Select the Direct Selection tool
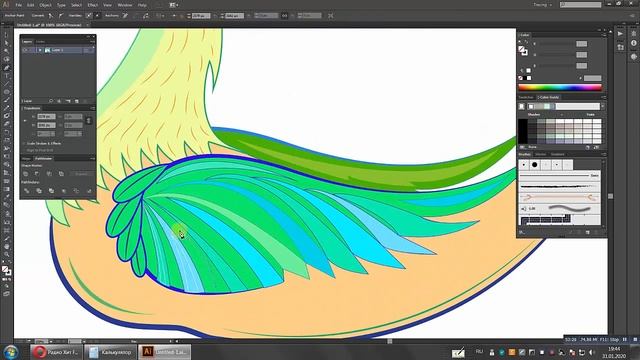This screenshot has height=360, width=640. coord(6,43)
